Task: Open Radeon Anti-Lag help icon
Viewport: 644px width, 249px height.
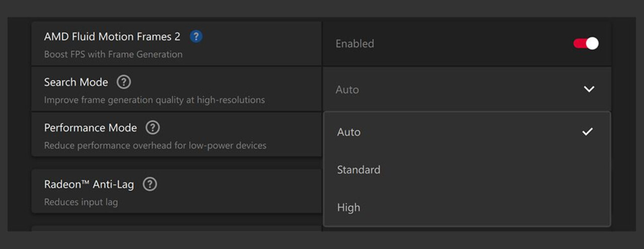Action: click(x=150, y=184)
